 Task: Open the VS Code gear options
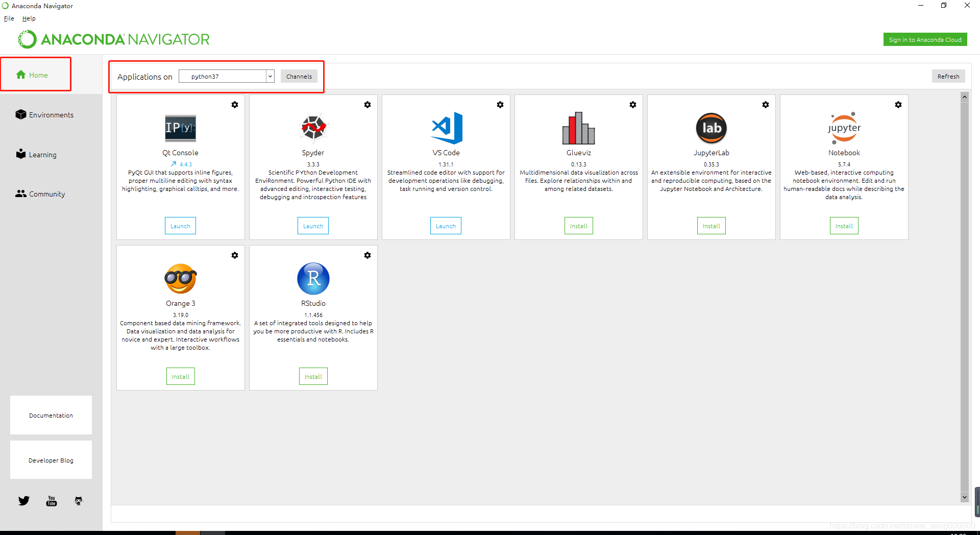click(500, 105)
